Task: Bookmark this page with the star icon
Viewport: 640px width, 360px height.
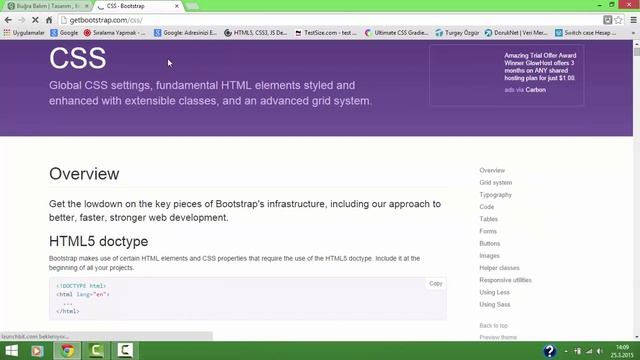Action: coord(619,20)
